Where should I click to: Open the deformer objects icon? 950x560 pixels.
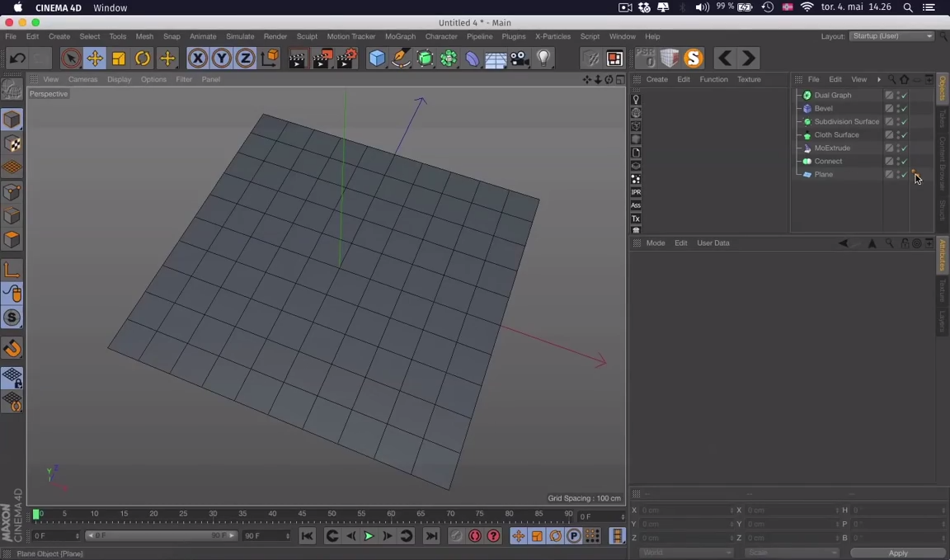coord(472,59)
